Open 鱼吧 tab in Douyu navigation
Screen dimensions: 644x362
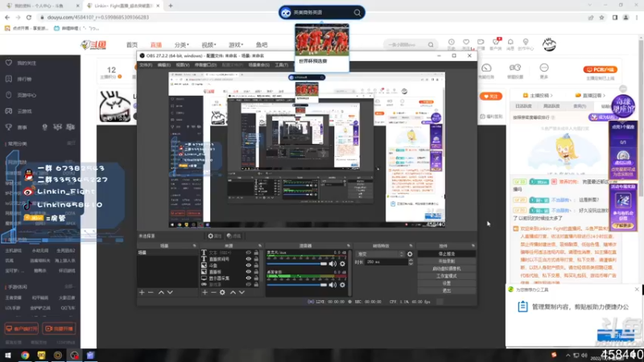point(262,45)
